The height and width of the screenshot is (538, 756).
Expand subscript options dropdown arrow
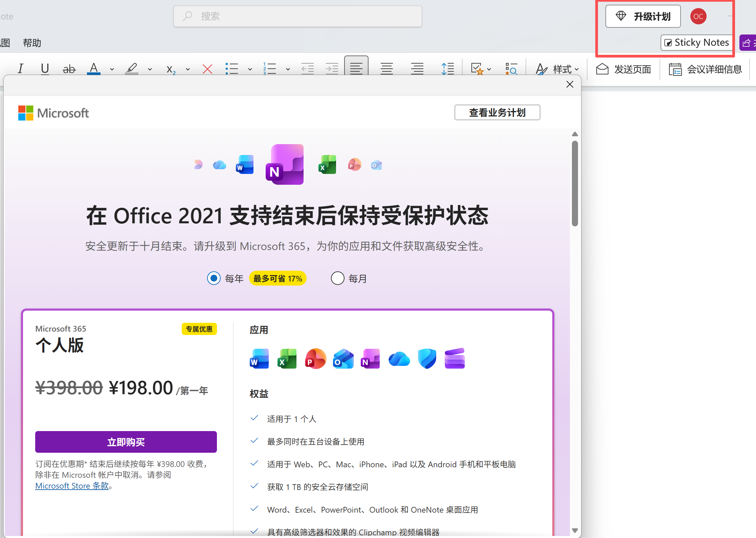[188, 69]
